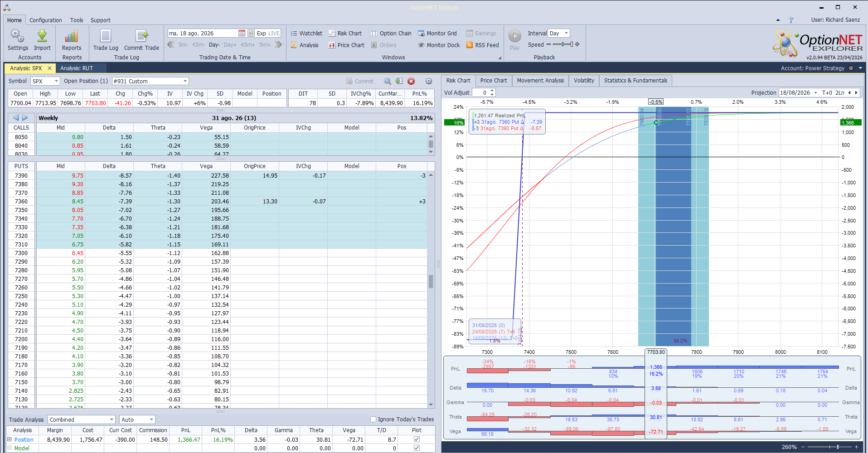Open the Option Chain window
The height and width of the screenshot is (453, 868).
391,33
